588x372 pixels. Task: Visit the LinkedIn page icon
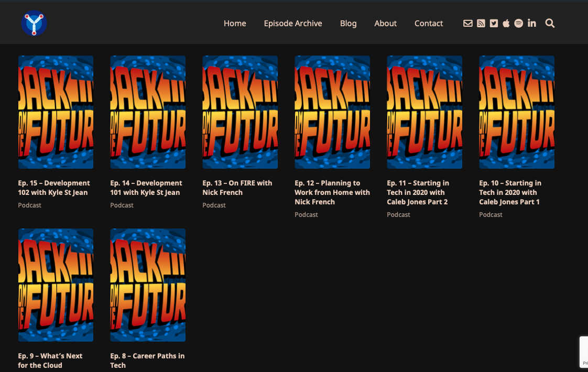coord(531,23)
